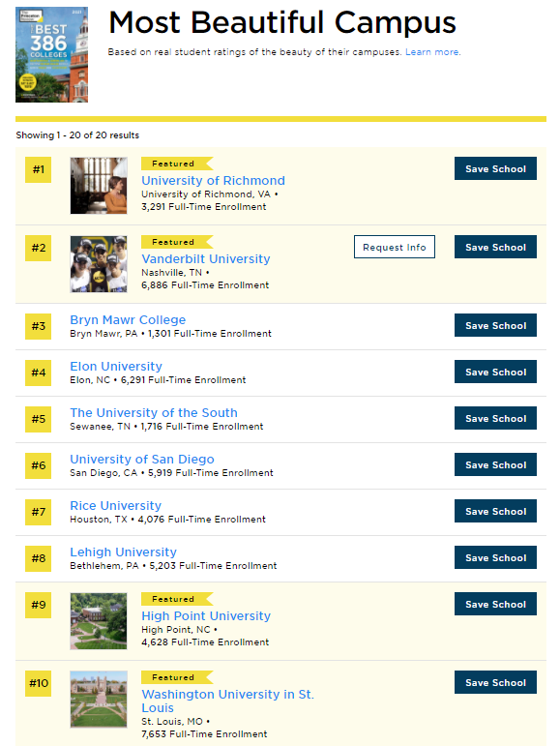Screen dimensions: 560x746
Task: Click Save School for Rice University
Action: tap(495, 511)
